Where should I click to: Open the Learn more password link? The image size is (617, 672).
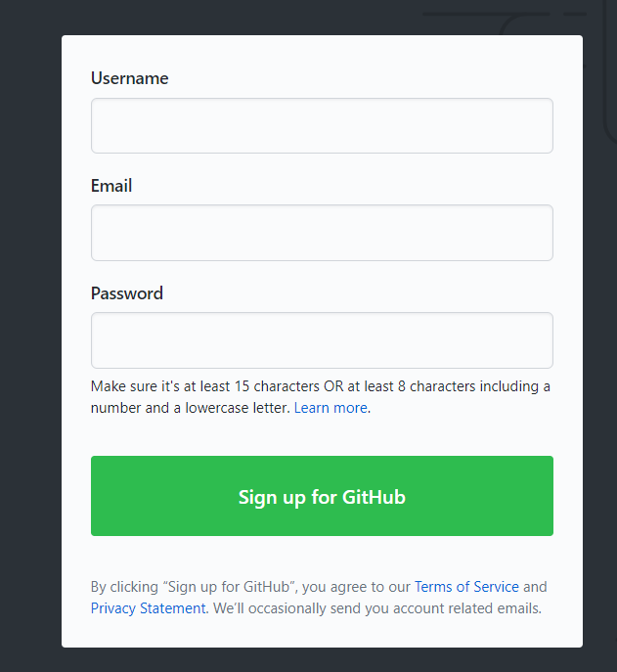(331, 408)
